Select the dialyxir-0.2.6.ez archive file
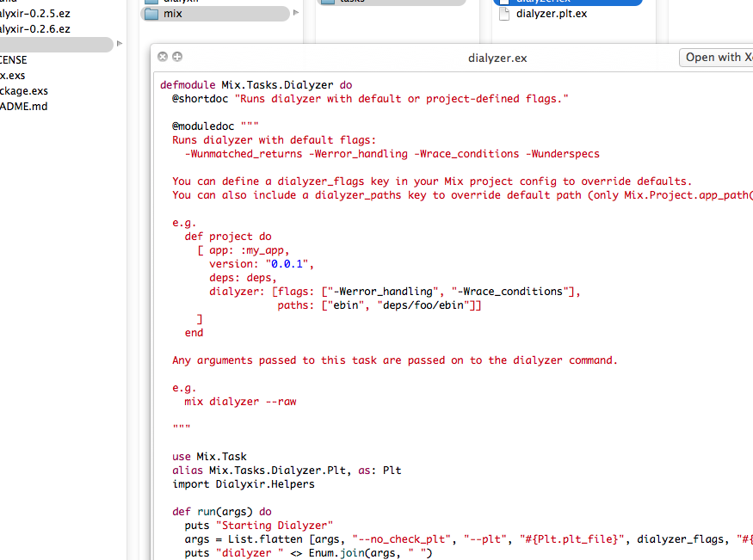The image size is (753, 560). tap(35, 28)
